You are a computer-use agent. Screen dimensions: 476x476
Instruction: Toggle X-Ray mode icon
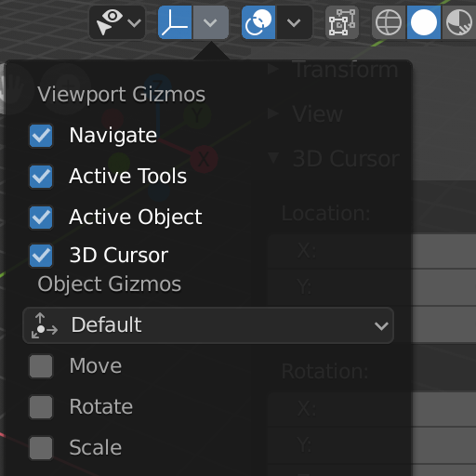[342, 22]
